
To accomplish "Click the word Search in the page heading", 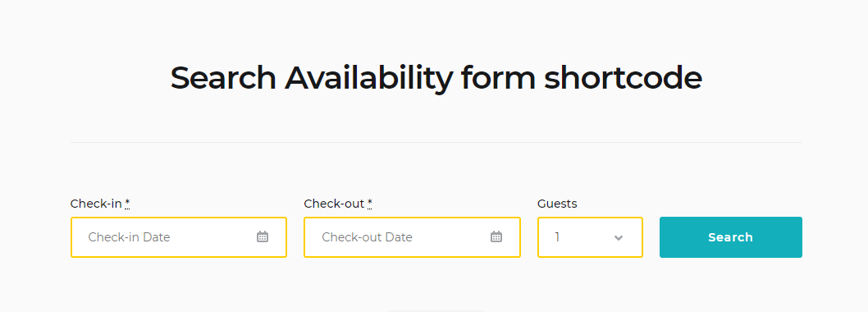I will [x=223, y=77].
